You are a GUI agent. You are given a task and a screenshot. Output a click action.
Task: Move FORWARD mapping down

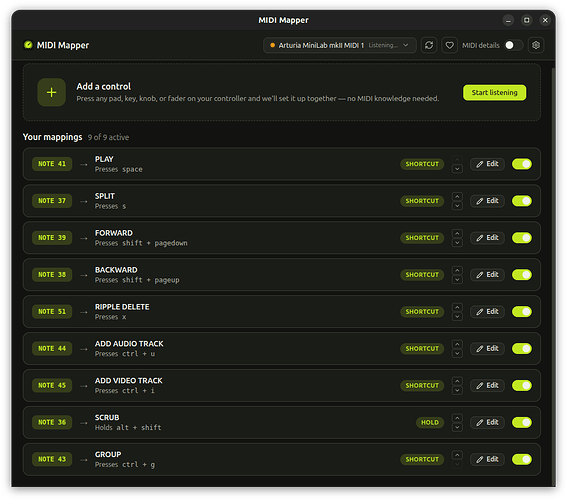pos(457,243)
